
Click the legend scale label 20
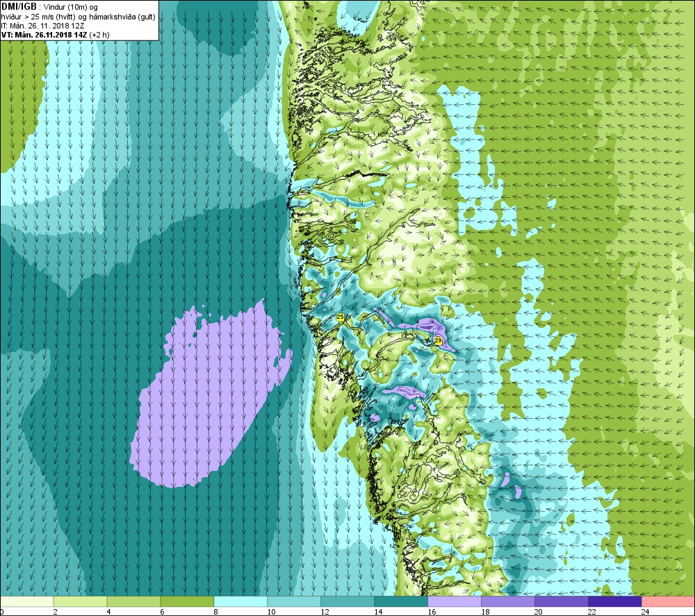[x=538, y=612]
